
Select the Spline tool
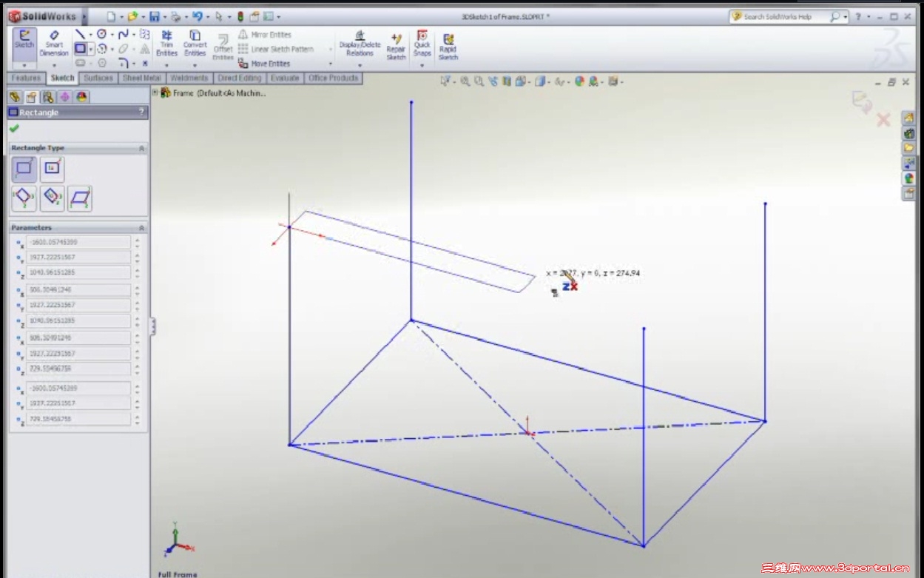pos(123,34)
